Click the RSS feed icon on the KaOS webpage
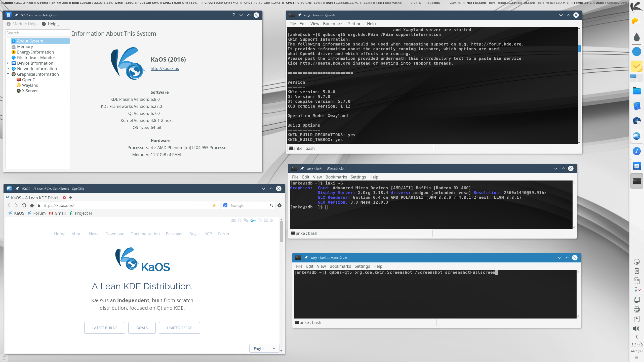The height and width of the screenshot is (362, 644). [x=271, y=220]
